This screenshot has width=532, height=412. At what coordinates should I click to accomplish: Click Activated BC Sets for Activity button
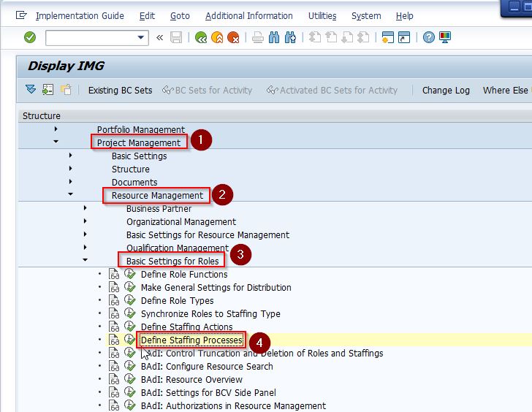click(x=332, y=90)
